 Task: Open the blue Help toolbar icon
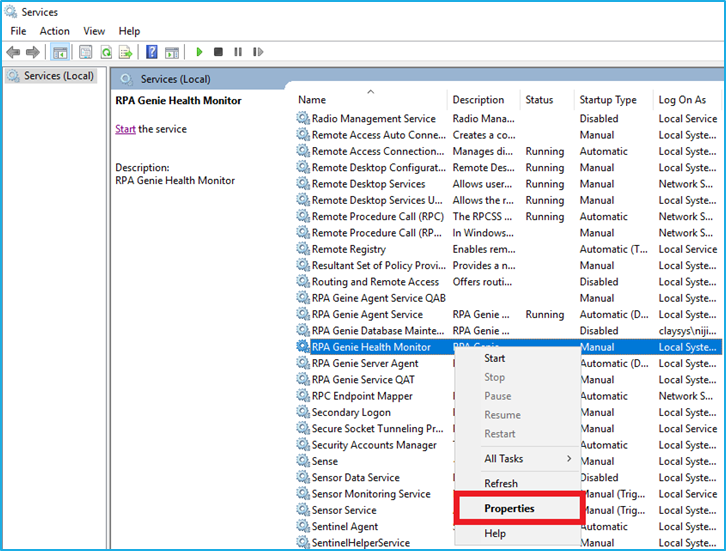point(152,52)
